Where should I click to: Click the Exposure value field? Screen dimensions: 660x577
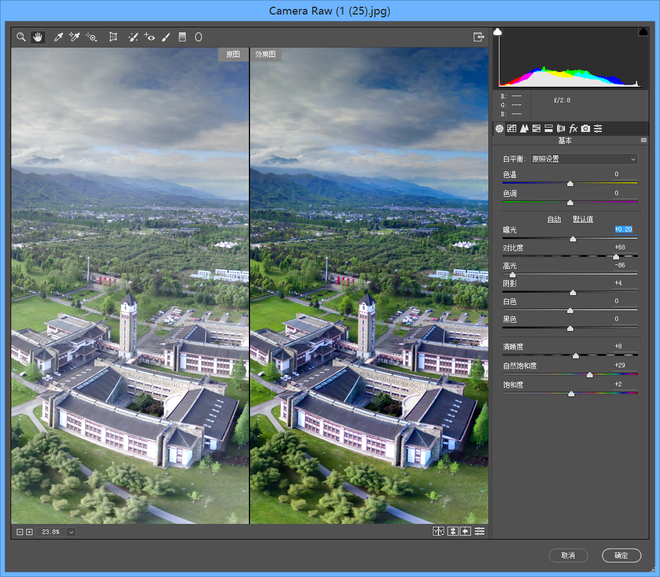pos(623,229)
